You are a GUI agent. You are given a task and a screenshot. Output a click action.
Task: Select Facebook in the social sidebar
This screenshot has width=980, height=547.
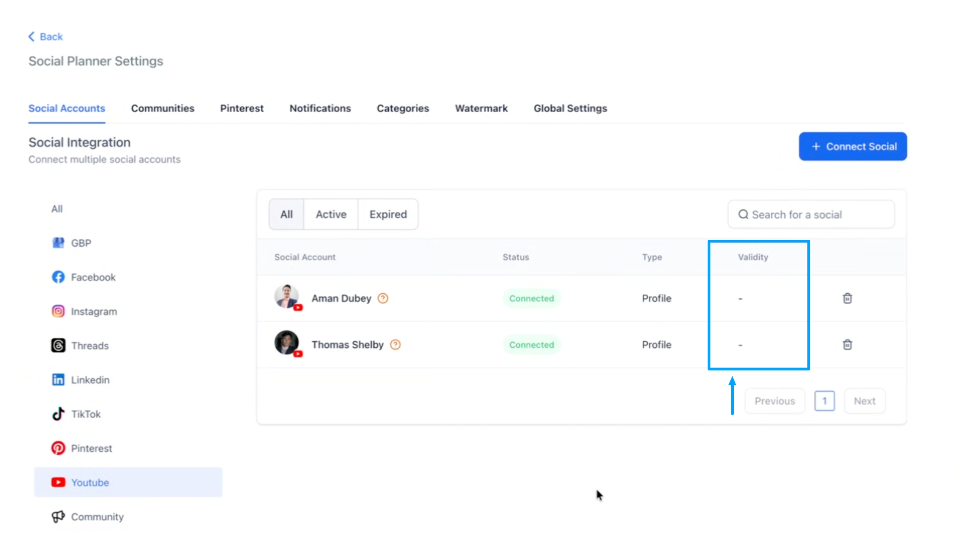pyautogui.click(x=93, y=277)
